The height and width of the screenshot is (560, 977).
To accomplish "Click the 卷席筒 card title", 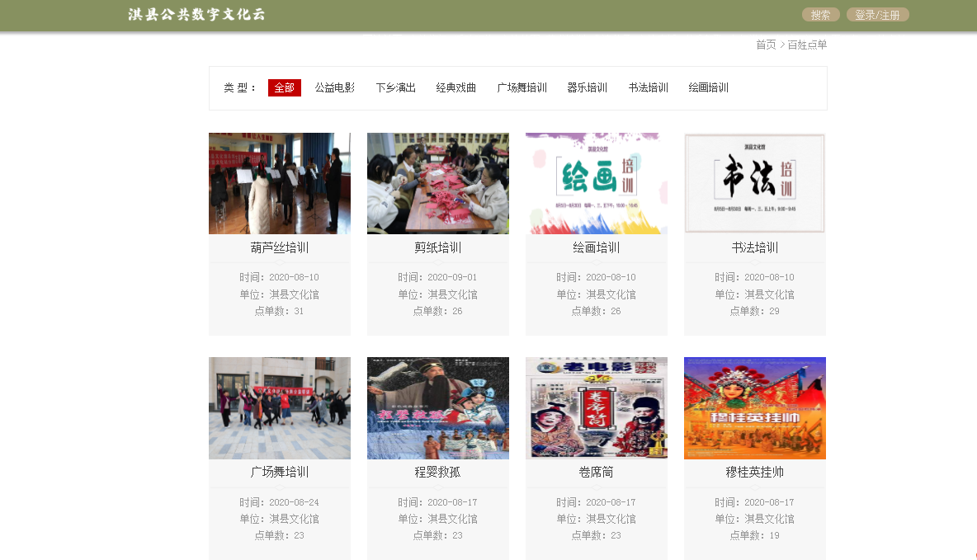I will (x=597, y=473).
